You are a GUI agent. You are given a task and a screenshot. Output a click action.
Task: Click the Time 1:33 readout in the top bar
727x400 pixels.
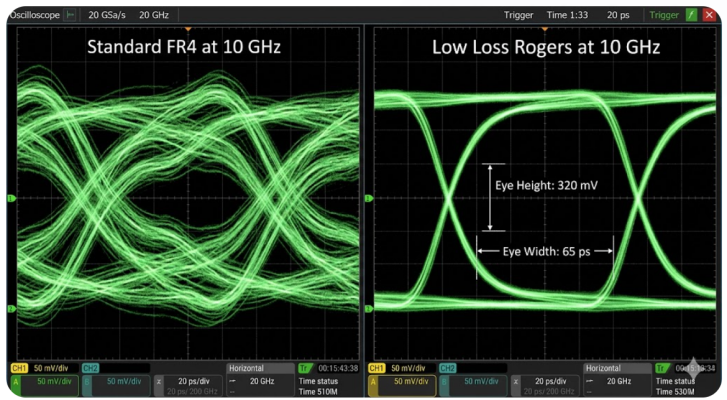pyautogui.click(x=567, y=15)
